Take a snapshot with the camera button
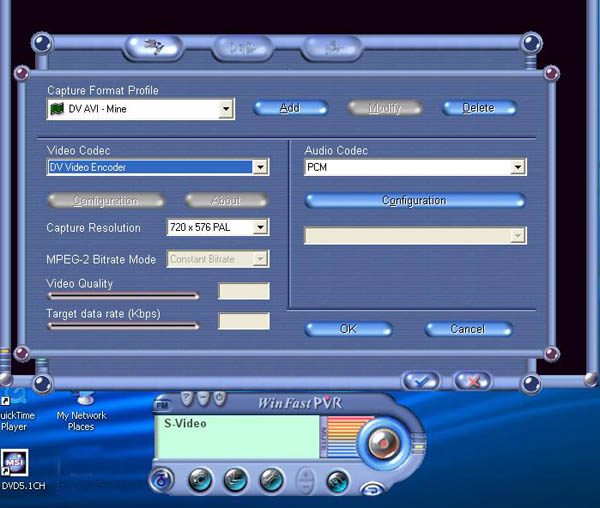Viewport: 600px width, 508px height. point(200,480)
